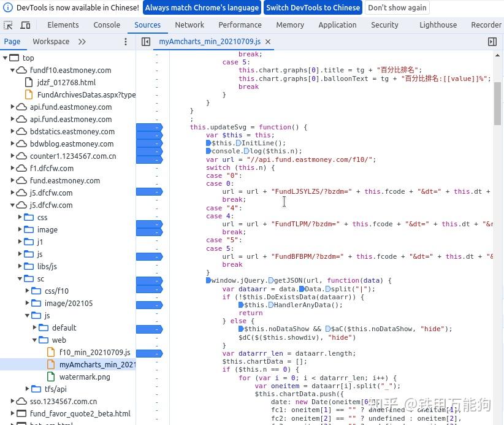The height and width of the screenshot is (425, 504).
Task: Click Switch DevTools to Chinese
Action: (x=313, y=7)
